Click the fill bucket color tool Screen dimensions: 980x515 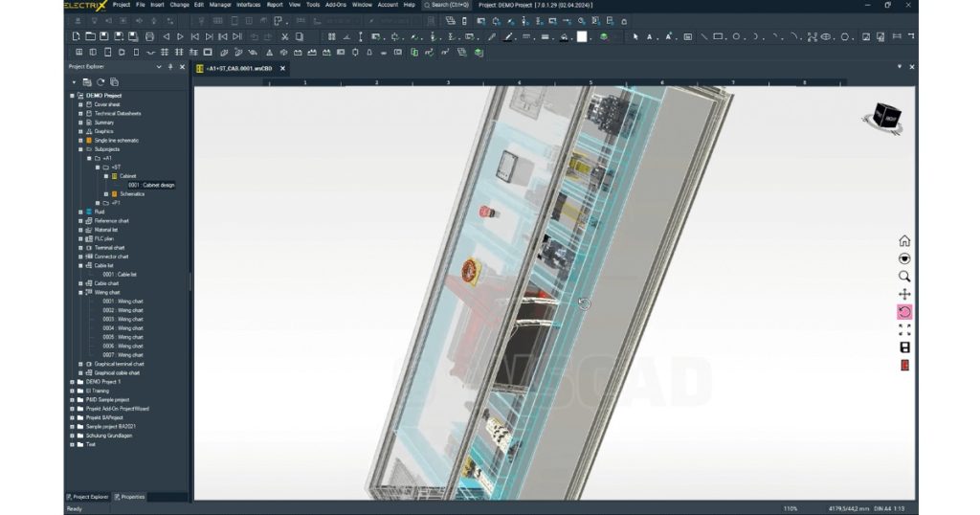point(564,37)
